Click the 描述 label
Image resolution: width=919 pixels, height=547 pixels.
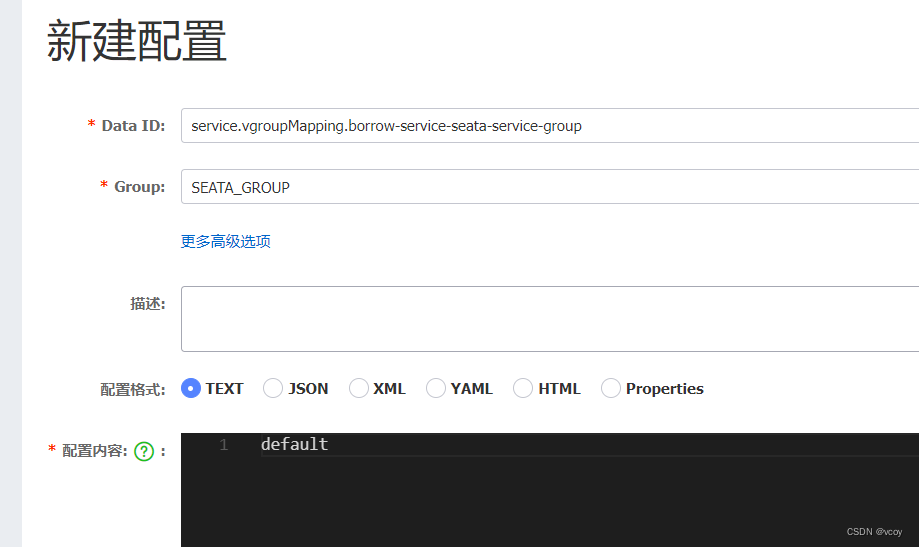(148, 304)
